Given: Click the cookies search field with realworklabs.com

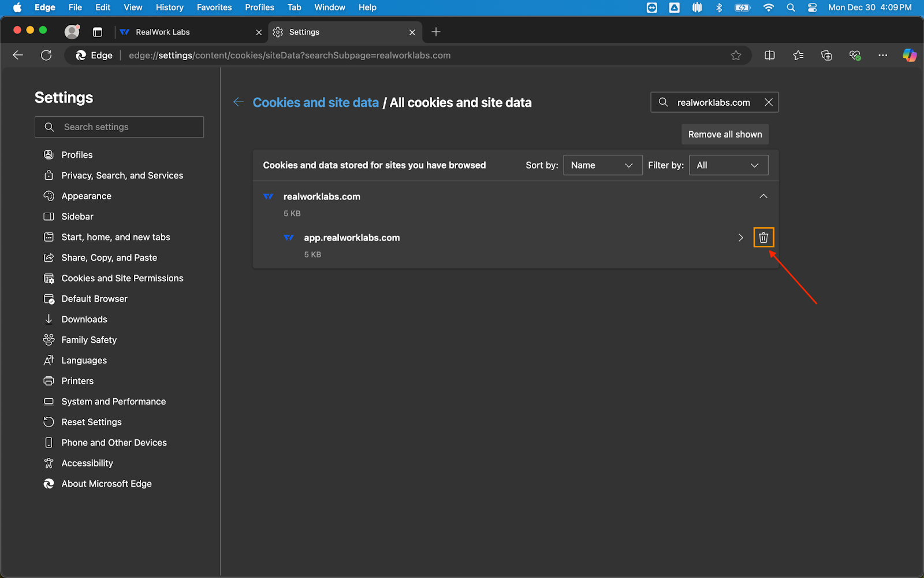Looking at the screenshot, I should pos(714,102).
